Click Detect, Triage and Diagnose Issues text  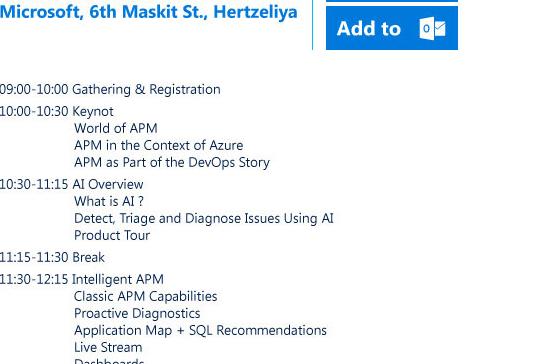pos(204,218)
